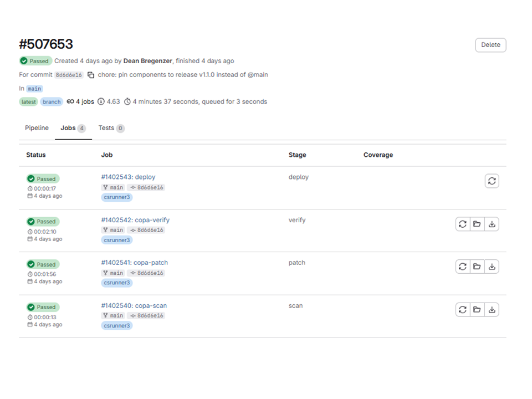Download artifacts of copa-scan job
The image size is (532, 399).
click(492, 309)
